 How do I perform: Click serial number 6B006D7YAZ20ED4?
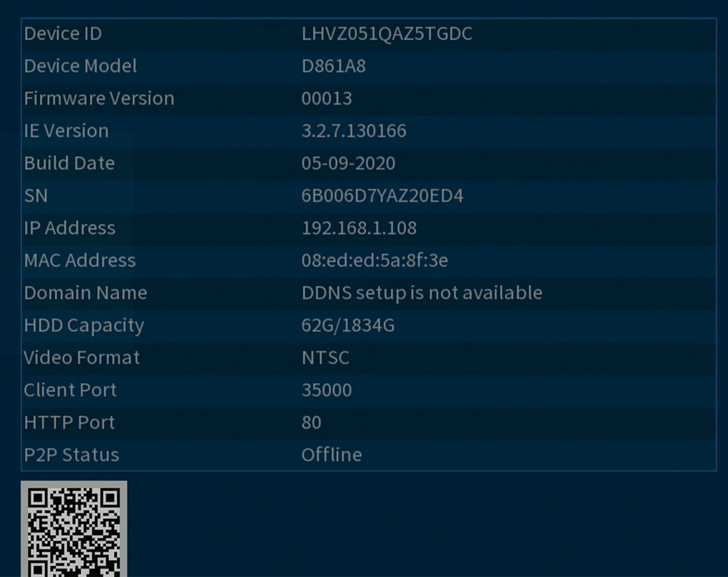pyautogui.click(x=382, y=195)
